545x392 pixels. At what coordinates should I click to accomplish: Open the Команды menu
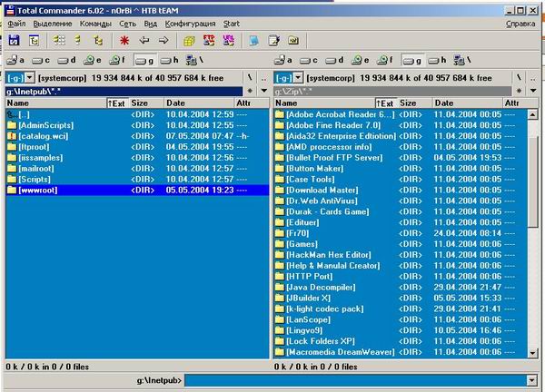click(95, 24)
